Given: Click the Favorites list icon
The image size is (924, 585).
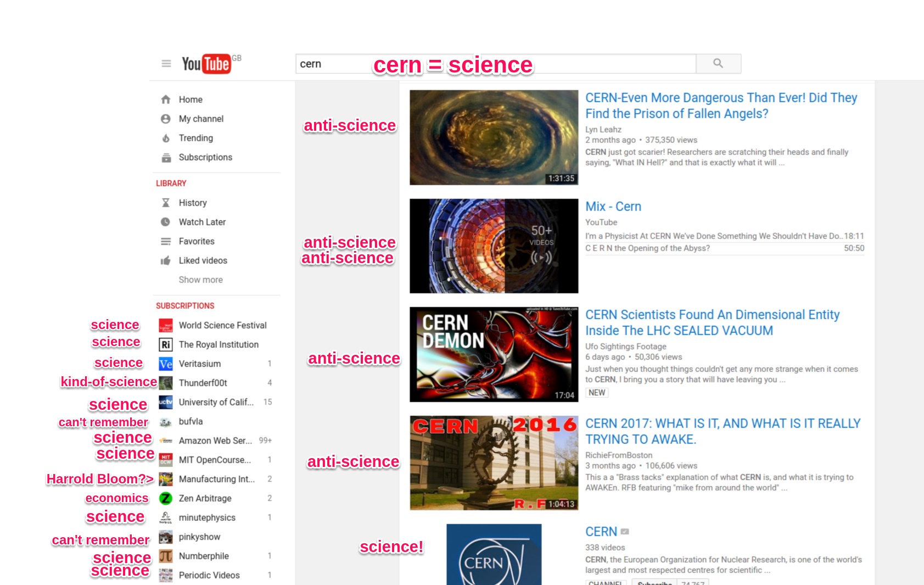Looking at the screenshot, I should click(x=166, y=241).
